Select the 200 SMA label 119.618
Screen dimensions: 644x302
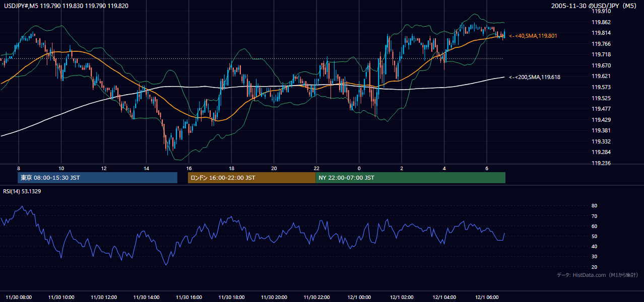click(535, 77)
